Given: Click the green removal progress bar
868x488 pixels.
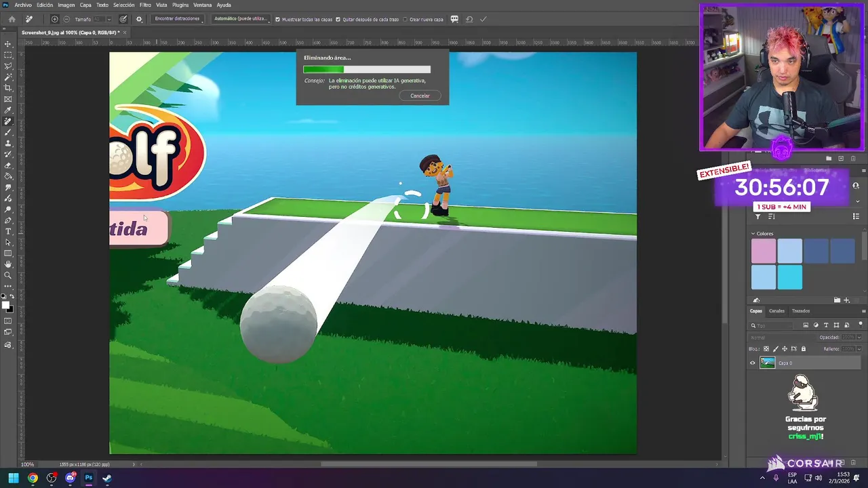Looking at the screenshot, I should [367, 69].
